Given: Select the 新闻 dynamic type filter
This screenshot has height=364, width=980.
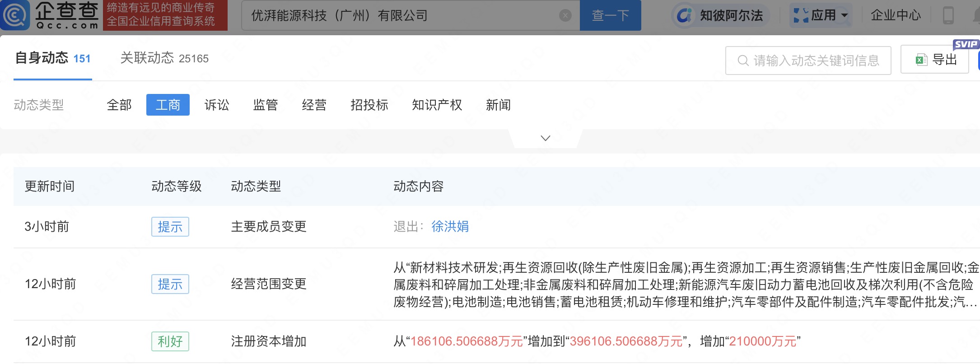Looking at the screenshot, I should (499, 105).
